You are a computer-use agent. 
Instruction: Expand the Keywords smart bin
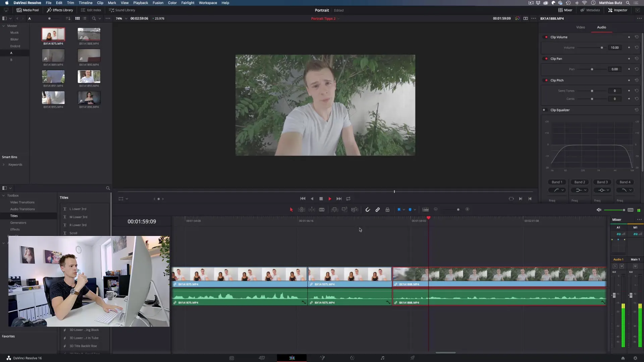[x=4, y=165]
